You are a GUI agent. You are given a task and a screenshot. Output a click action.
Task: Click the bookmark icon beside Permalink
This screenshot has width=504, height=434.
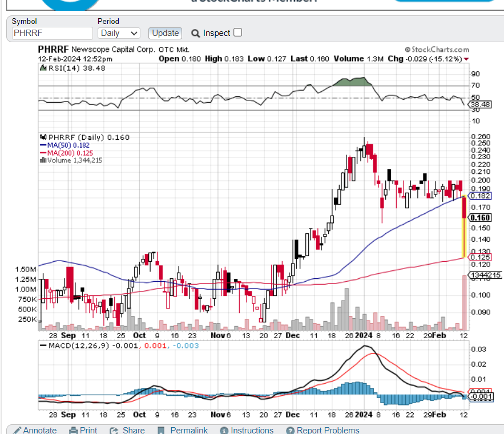[161, 431]
